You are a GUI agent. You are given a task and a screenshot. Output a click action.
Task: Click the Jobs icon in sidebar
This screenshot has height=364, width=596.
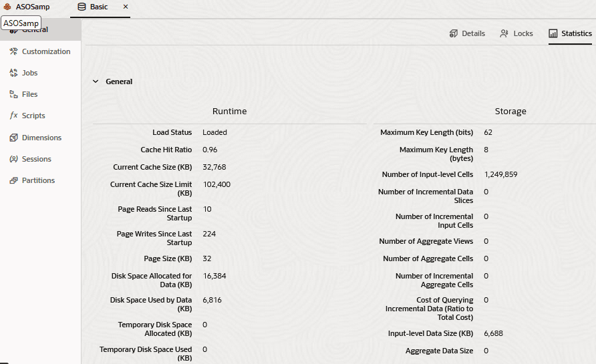click(13, 73)
